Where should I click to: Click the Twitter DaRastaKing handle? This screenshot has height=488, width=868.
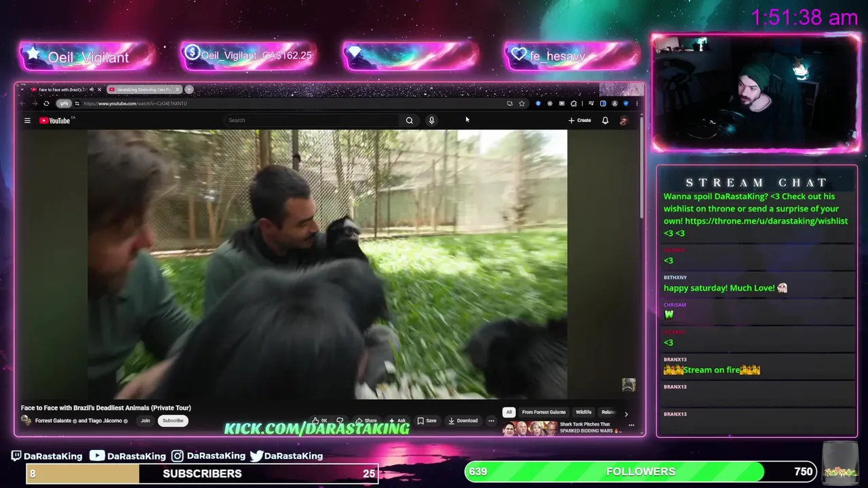(x=286, y=456)
